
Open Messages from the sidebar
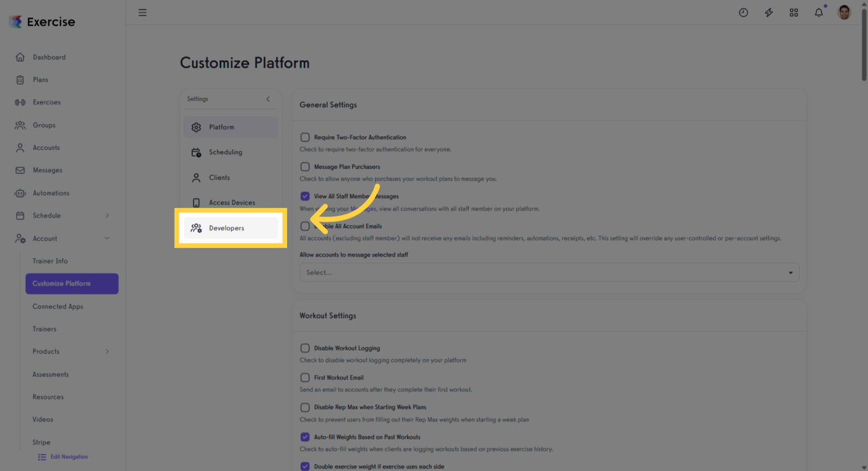[x=47, y=169]
